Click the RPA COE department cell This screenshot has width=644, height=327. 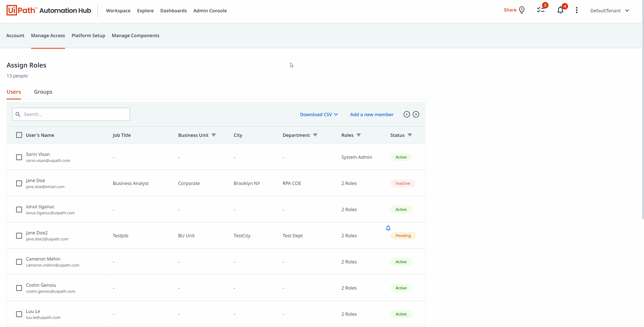pos(292,183)
